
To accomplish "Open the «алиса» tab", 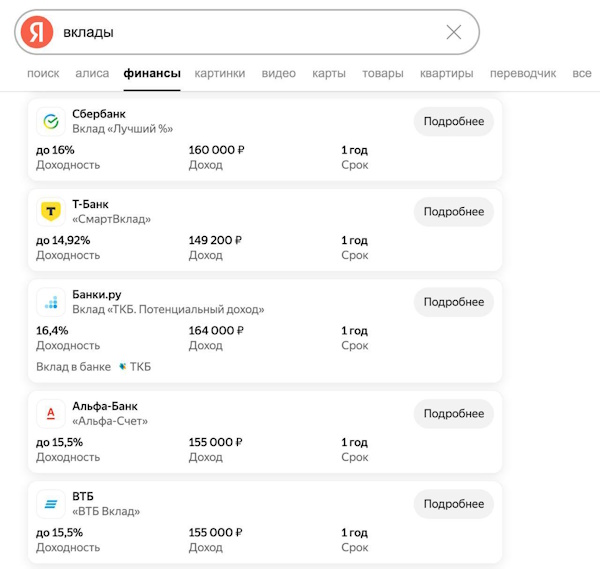I will [92, 73].
